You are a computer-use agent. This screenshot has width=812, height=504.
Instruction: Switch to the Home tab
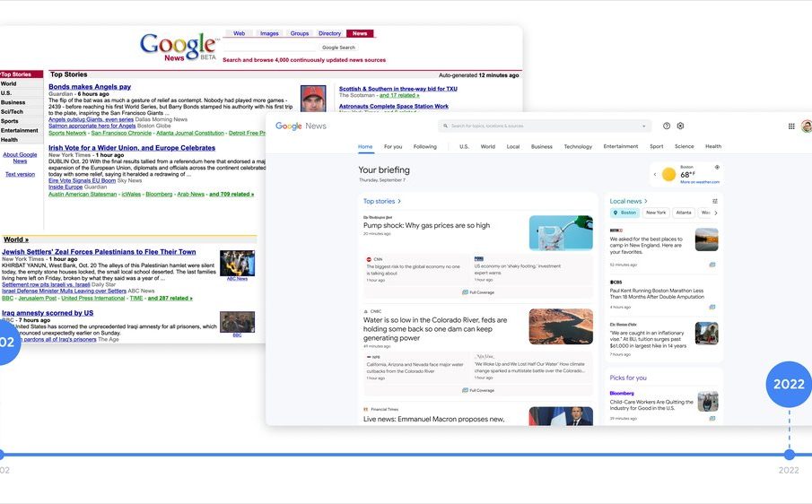(x=365, y=146)
